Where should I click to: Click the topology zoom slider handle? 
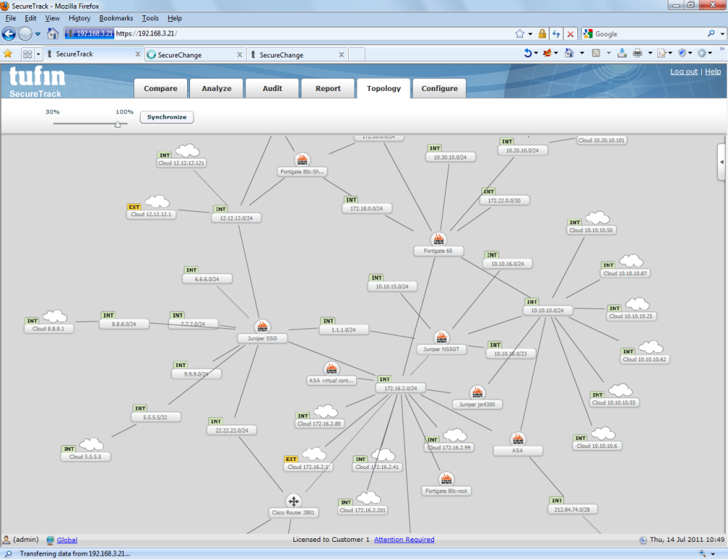click(x=118, y=124)
